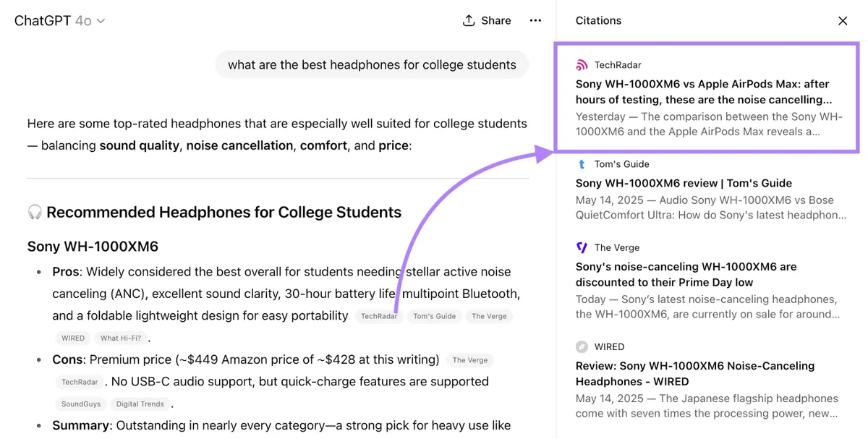Open the Sony vs Apple AirPods Max article
The width and height of the screenshot is (868, 439).
(704, 92)
